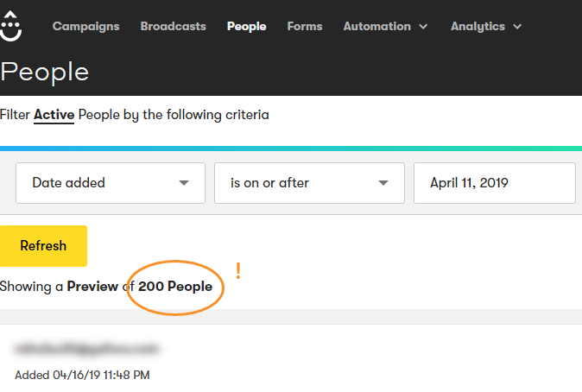The height and width of the screenshot is (392, 582).
Task: Open the 'is on or after' dropdown
Action: (309, 183)
